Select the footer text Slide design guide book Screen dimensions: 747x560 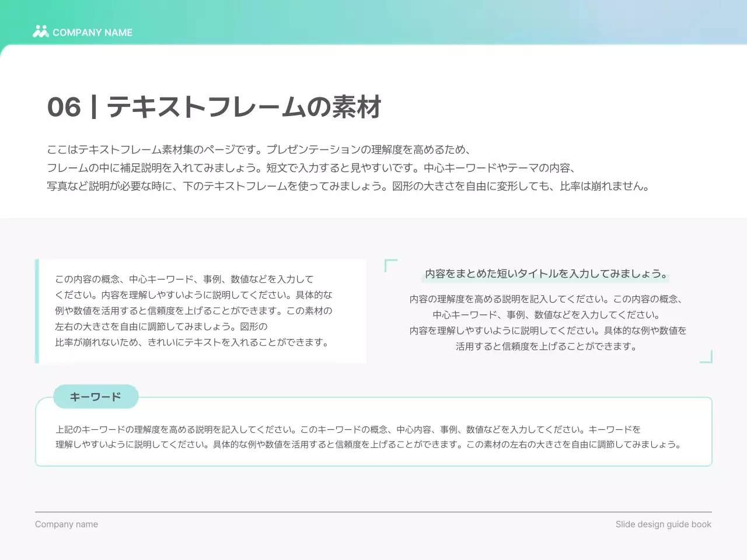tap(663, 524)
